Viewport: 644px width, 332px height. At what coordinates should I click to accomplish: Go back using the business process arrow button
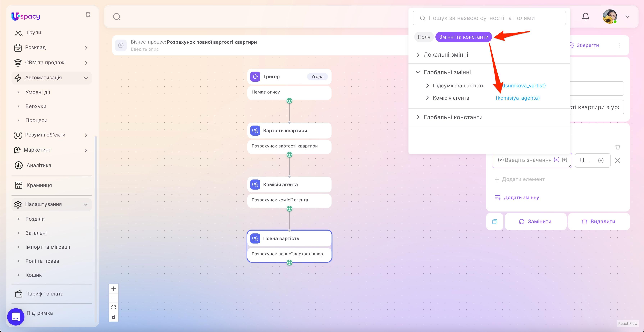[x=121, y=45]
